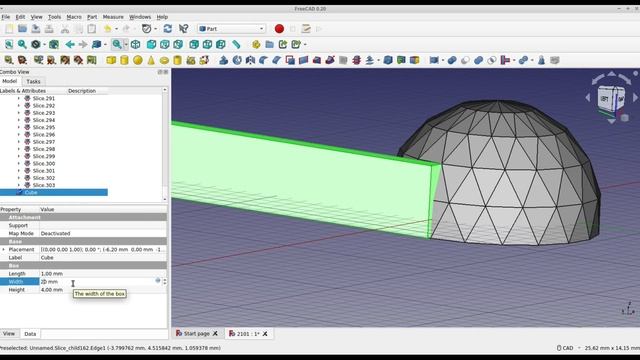Create a Part Torus primitive
The image size is (640, 360).
164,60
